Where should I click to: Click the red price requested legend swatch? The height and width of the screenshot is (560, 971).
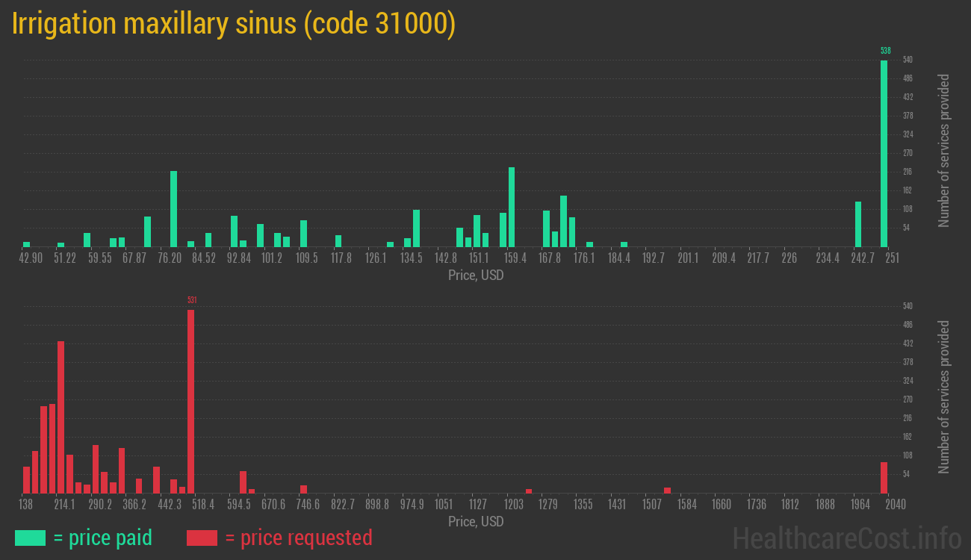coord(202,538)
